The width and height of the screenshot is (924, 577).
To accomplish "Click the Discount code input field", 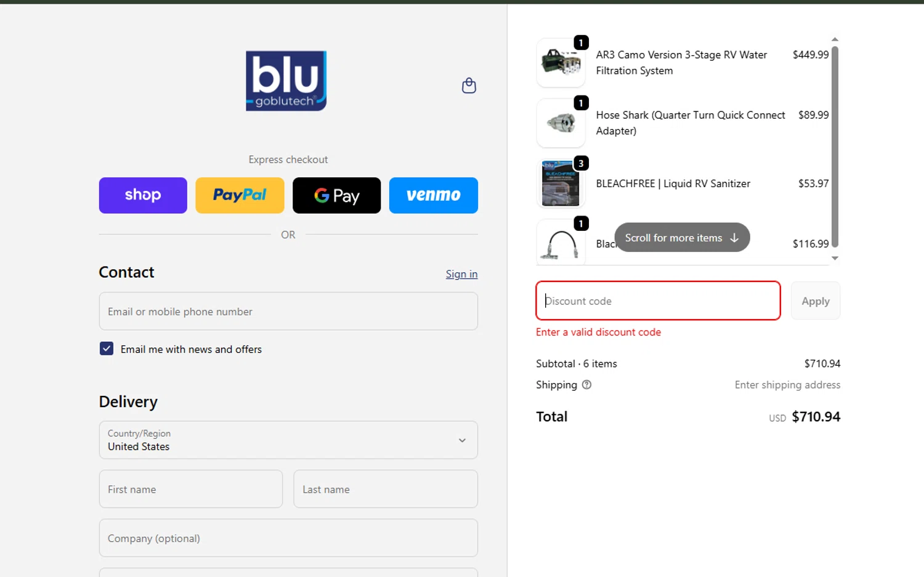I will click(x=658, y=301).
